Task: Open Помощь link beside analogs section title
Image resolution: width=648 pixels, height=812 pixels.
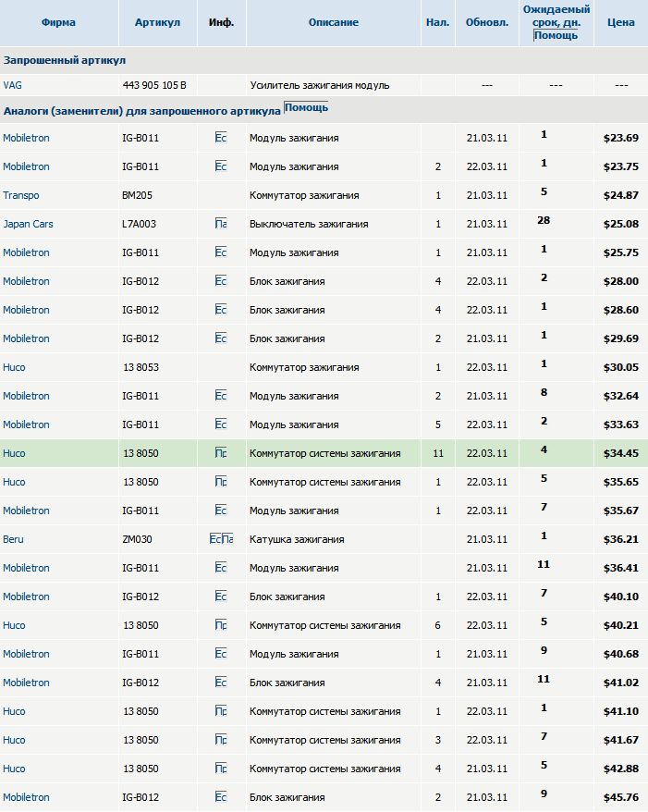Action: click(306, 108)
